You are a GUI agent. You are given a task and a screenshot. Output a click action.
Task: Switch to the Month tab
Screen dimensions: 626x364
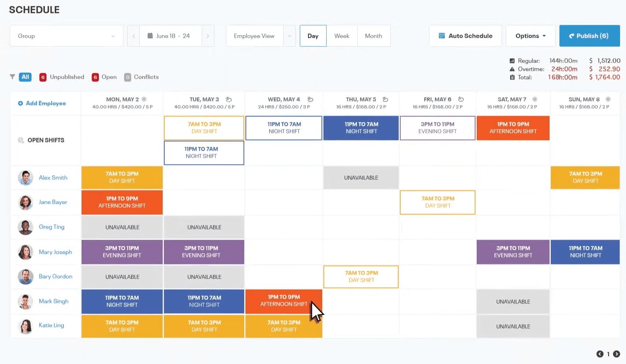[x=373, y=35]
